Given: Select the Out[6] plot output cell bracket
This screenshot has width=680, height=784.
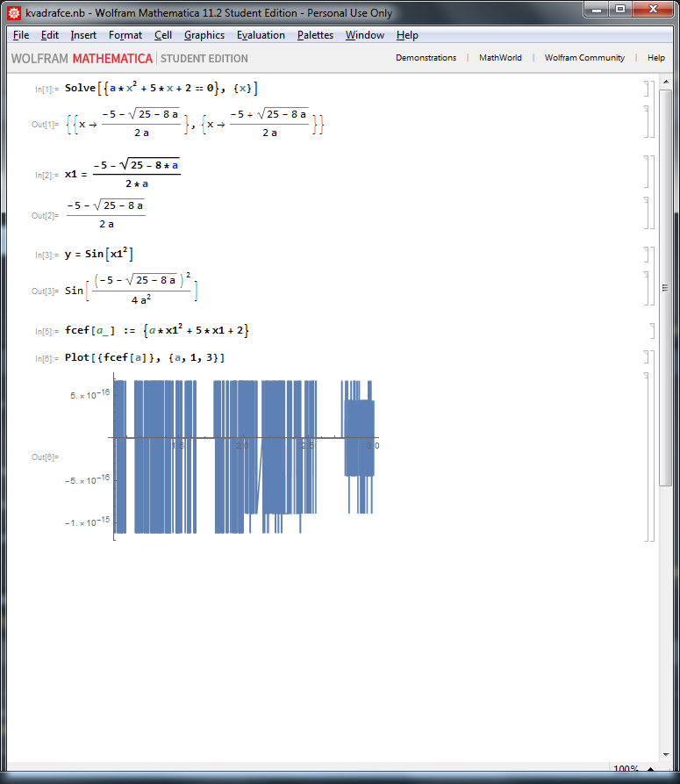Looking at the screenshot, I should click(646, 457).
